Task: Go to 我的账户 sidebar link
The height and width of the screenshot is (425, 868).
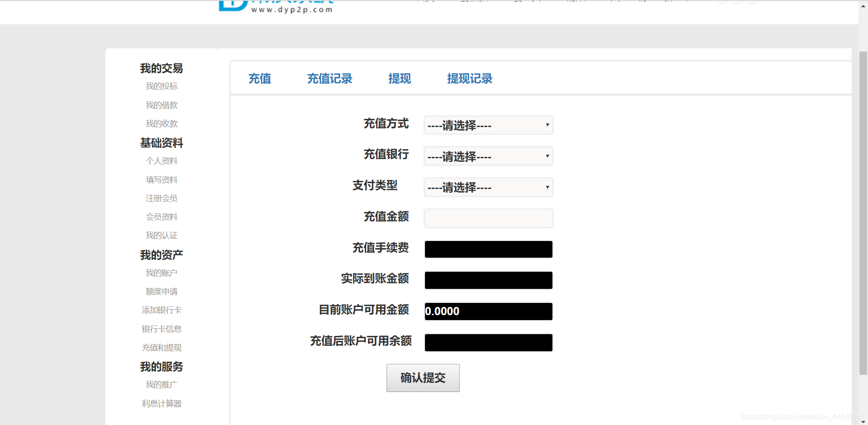Action: [x=161, y=273]
